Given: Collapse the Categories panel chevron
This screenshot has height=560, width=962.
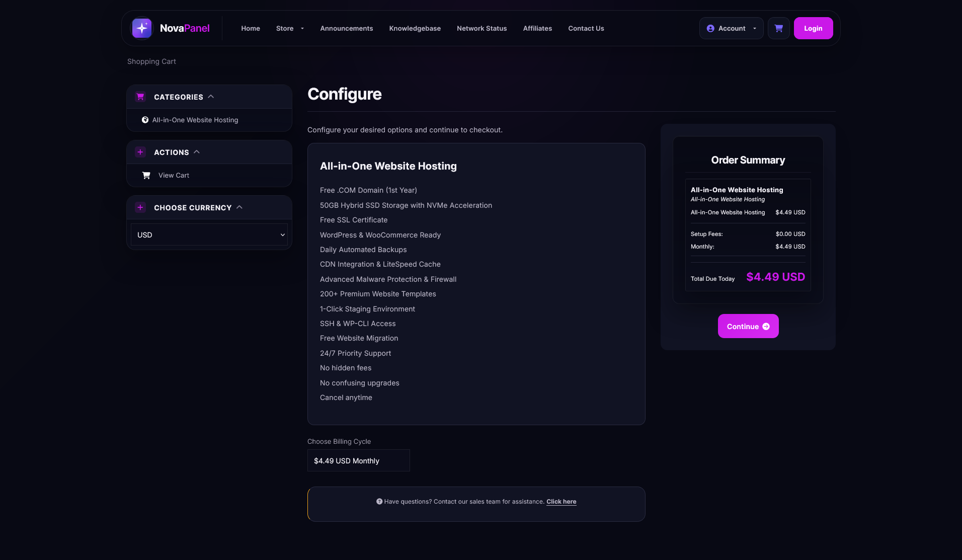Looking at the screenshot, I should 211,96.
